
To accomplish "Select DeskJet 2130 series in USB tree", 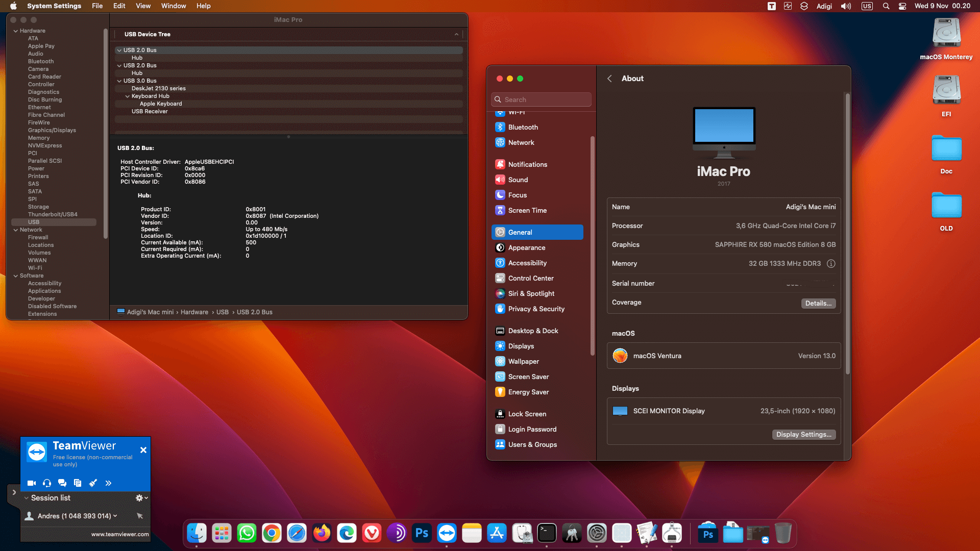I will point(159,88).
